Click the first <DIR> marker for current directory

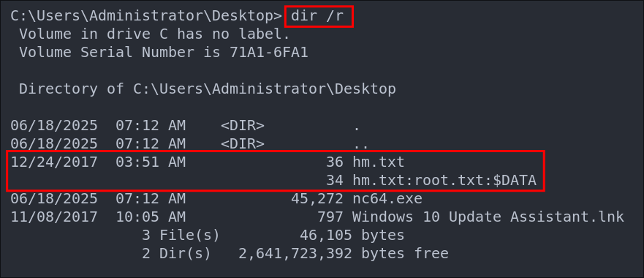(x=242, y=125)
